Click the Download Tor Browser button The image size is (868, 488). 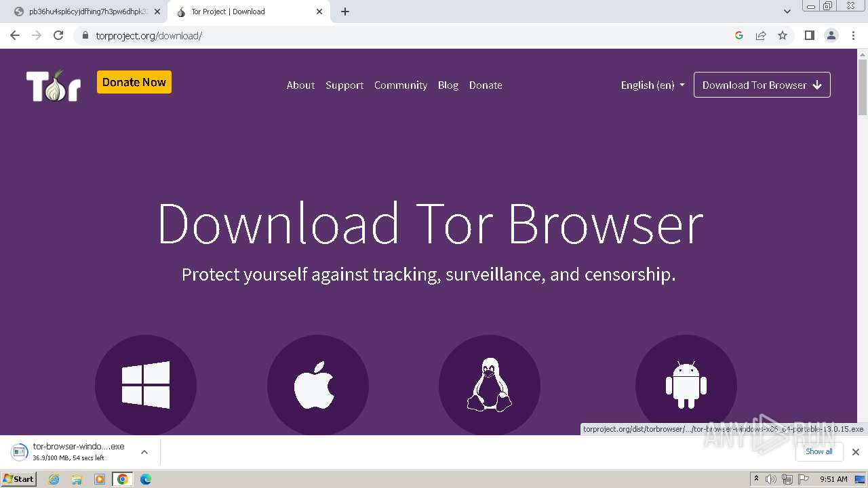[x=762, y=85]
